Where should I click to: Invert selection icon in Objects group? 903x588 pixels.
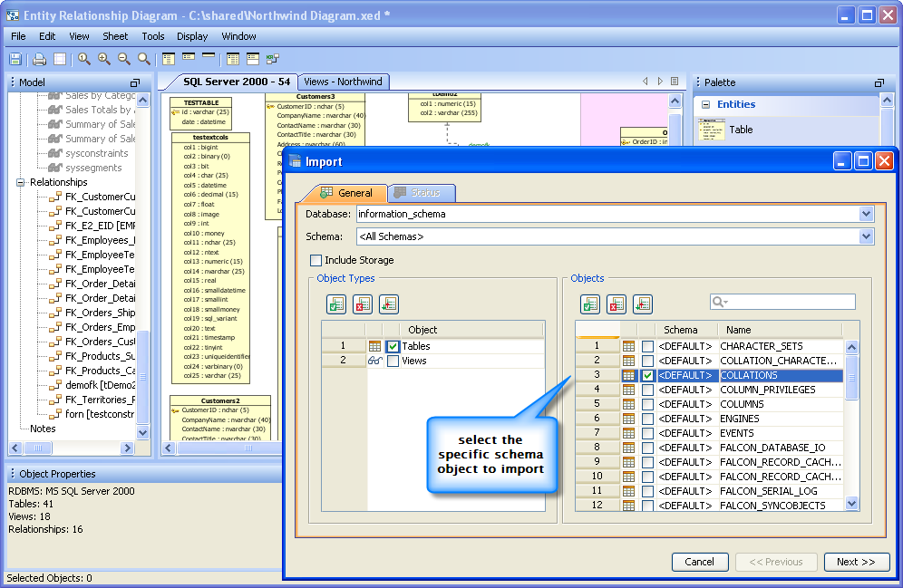pyautogui.click(x=642, y=304)
